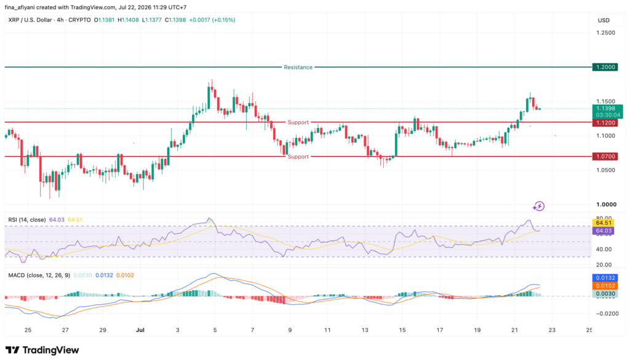The image size is (630, 364).
Task: Open the RSI (14, close) indicator legend
Action: pyautogui.click(x=27, y=220)
